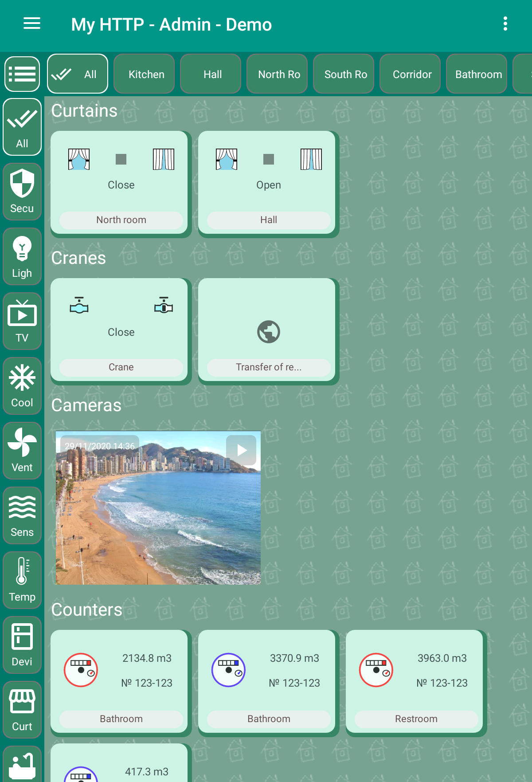This screenshot has width=532, height=782.
Task: Select the All category in sidebar
Action: [x=22, y=127]
